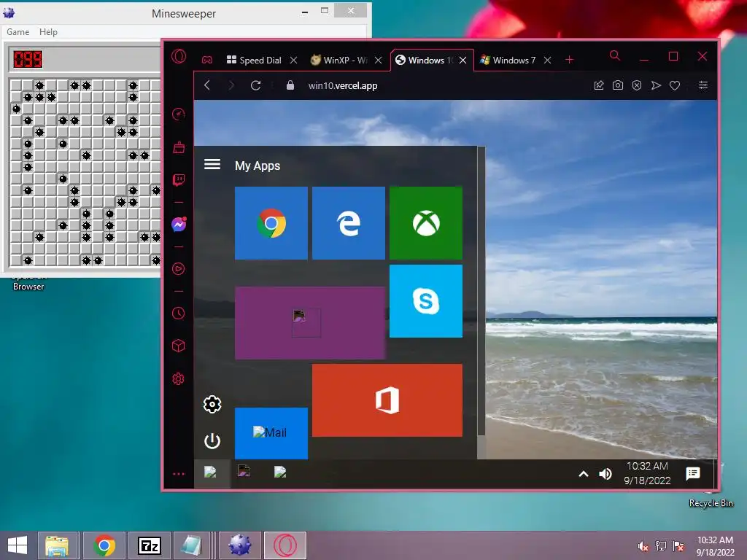Open the Edge tile in My Apps
Screen dimensions: 747x560
pyautogui.click(x=348, y=223)
